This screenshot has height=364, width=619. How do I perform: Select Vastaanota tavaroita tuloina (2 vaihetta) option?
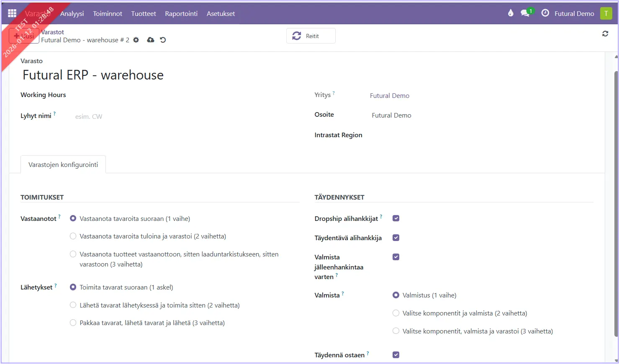tap(73, 236)
